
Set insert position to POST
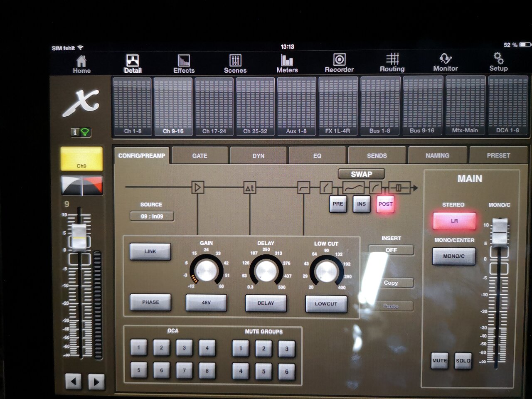[385, 204]
